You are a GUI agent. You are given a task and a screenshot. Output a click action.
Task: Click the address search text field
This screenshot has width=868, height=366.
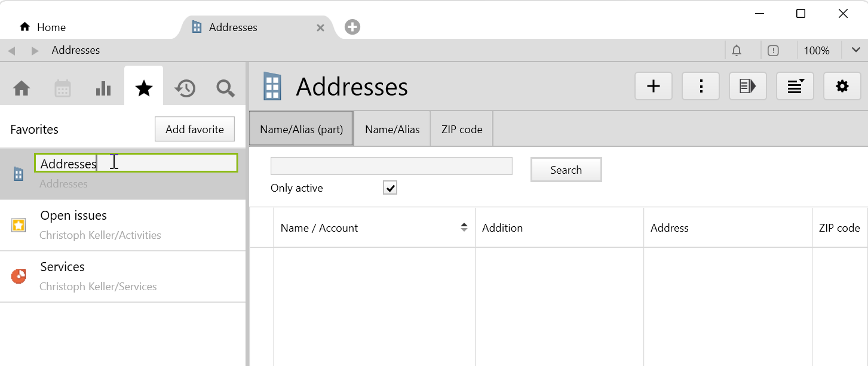click(391, 166)
